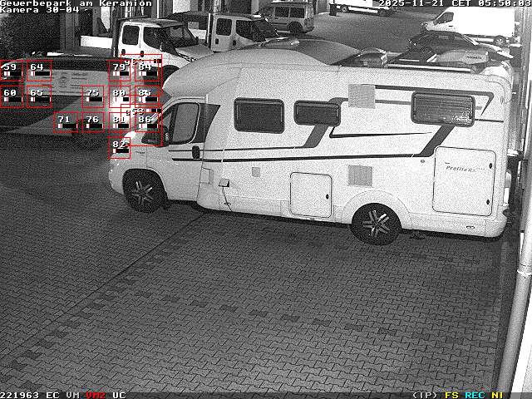Screen dimensions: 532x399
Task: Click the NI indicator in status bar
Action: pyautogui.click(x=497, y=395)
